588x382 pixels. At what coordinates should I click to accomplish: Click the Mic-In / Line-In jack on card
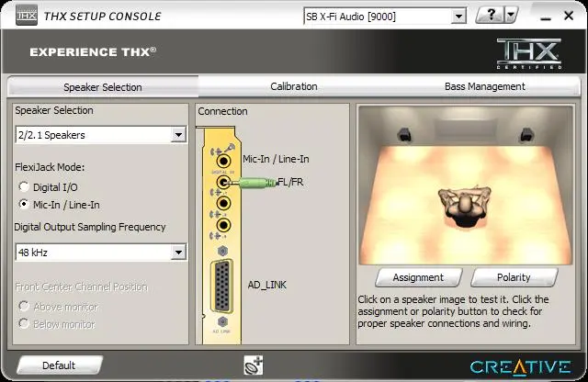click(223, 162)
